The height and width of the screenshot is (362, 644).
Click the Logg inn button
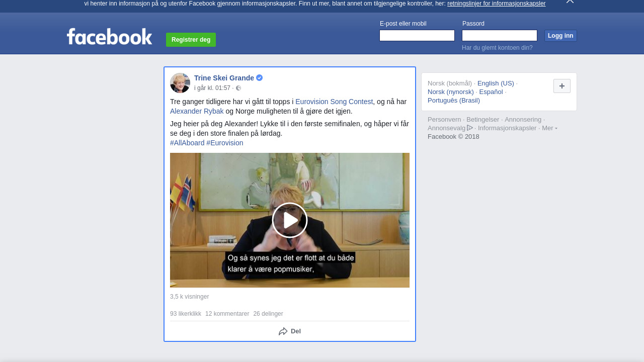pos(560,36)
